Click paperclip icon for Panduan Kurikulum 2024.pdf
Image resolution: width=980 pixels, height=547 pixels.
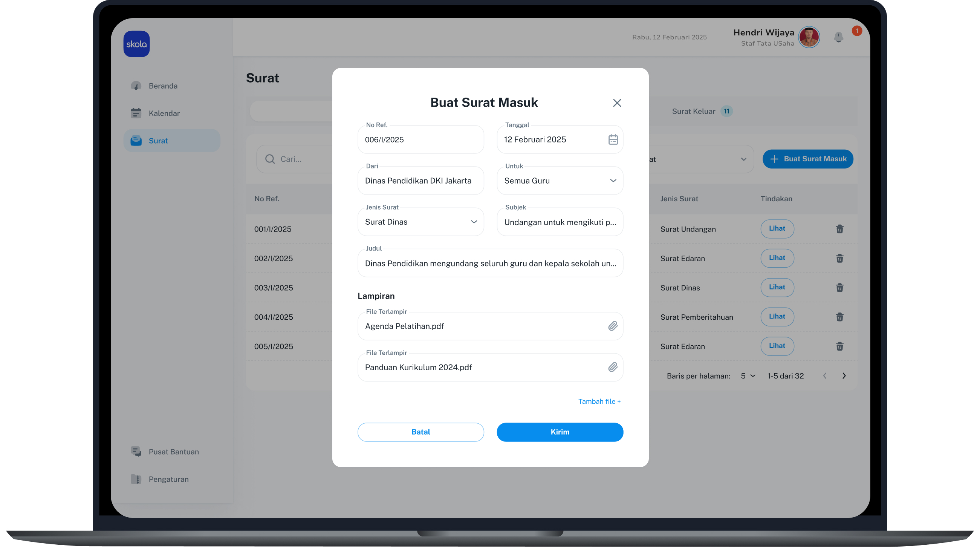[613, 367]
